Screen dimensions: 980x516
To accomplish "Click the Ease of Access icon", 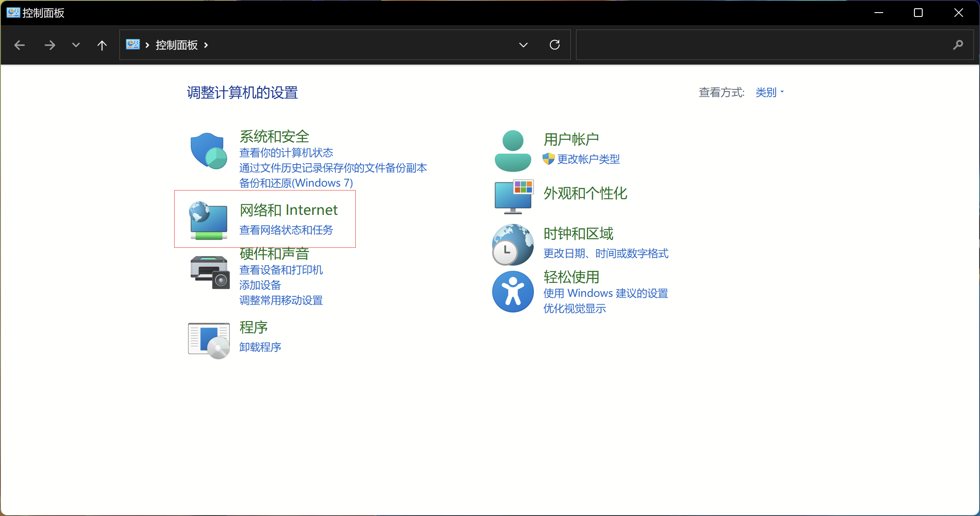I will coord(513,292).
